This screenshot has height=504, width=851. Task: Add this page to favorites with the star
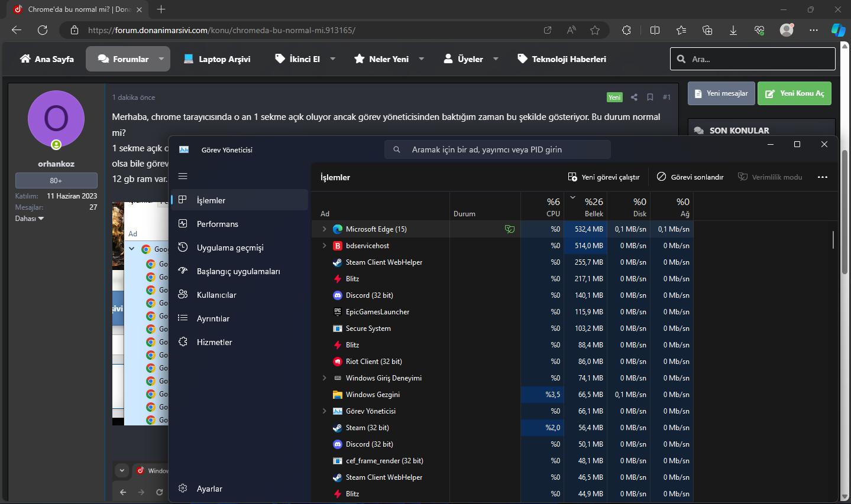[595, 30]
